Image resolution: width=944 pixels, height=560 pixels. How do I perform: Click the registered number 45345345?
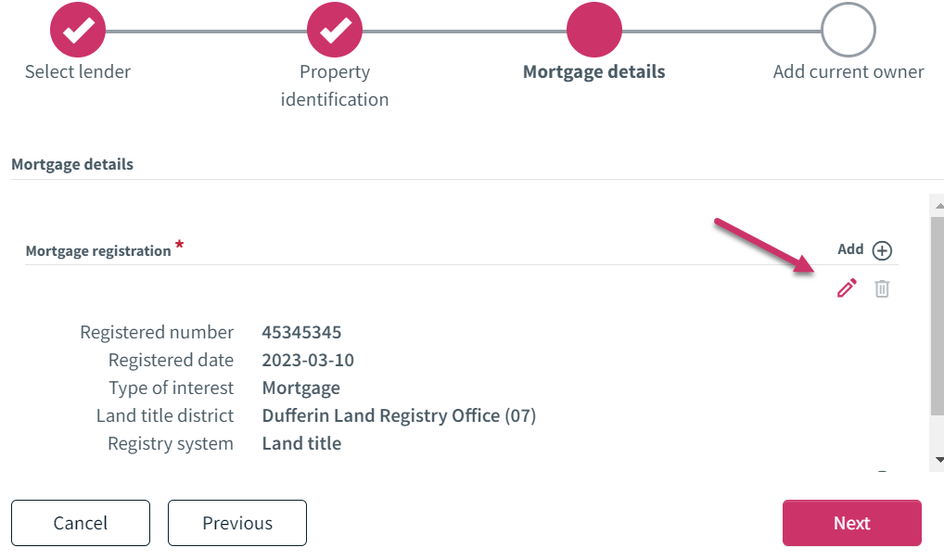pyautogui.click(x=301, y=333)
